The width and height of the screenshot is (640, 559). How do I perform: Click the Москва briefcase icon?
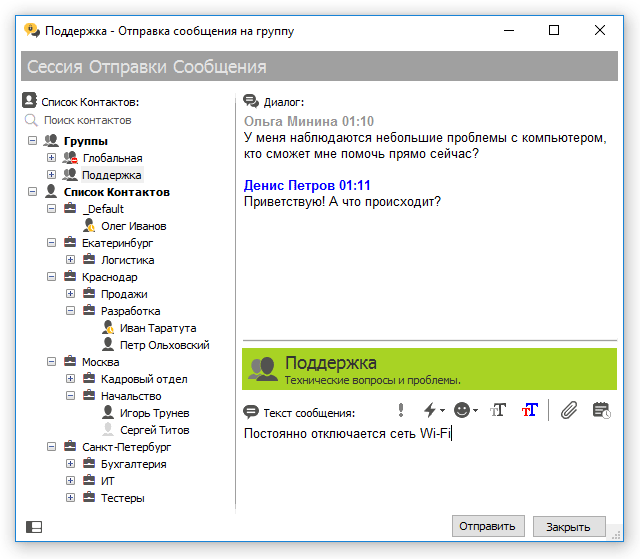tap(70, 361)
